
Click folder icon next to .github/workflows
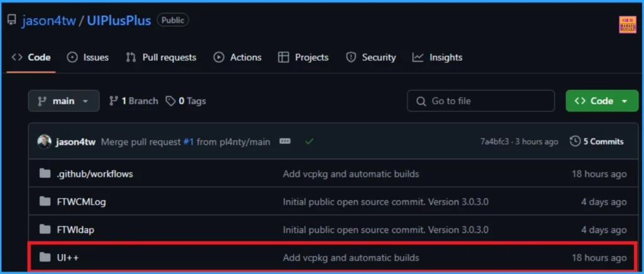45,174
